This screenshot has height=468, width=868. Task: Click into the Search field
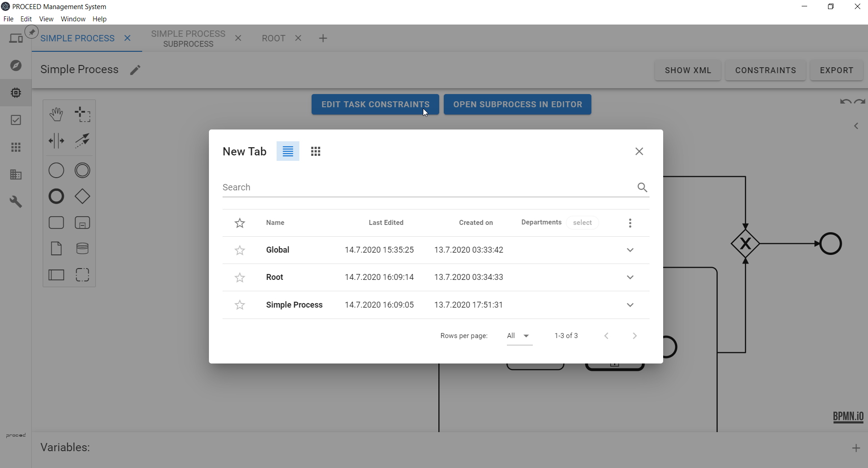[427, 187]
